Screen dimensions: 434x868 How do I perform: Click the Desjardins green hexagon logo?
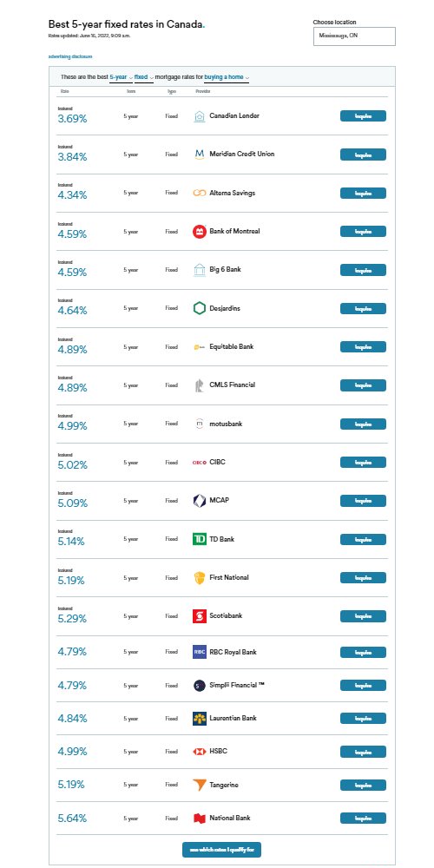(200, 308)
